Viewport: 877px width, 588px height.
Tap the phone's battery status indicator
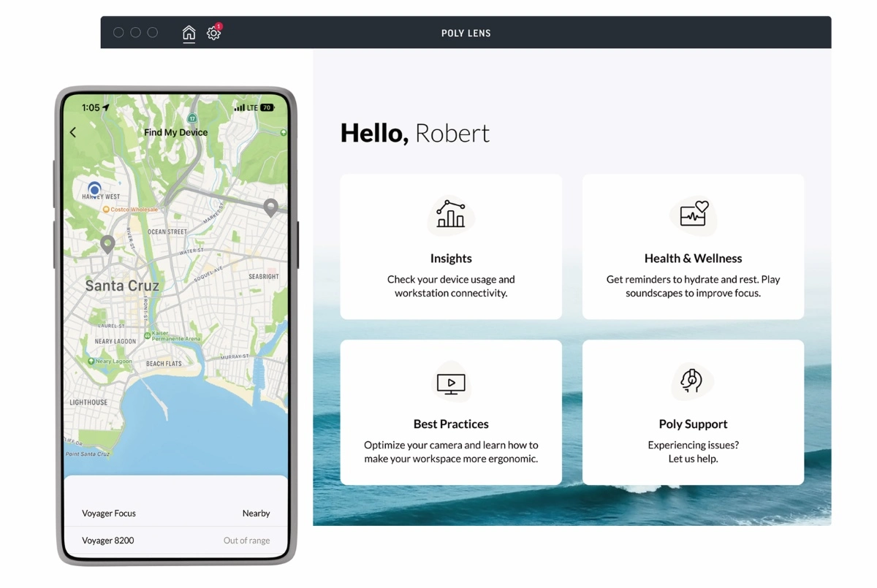click(267, 107)
